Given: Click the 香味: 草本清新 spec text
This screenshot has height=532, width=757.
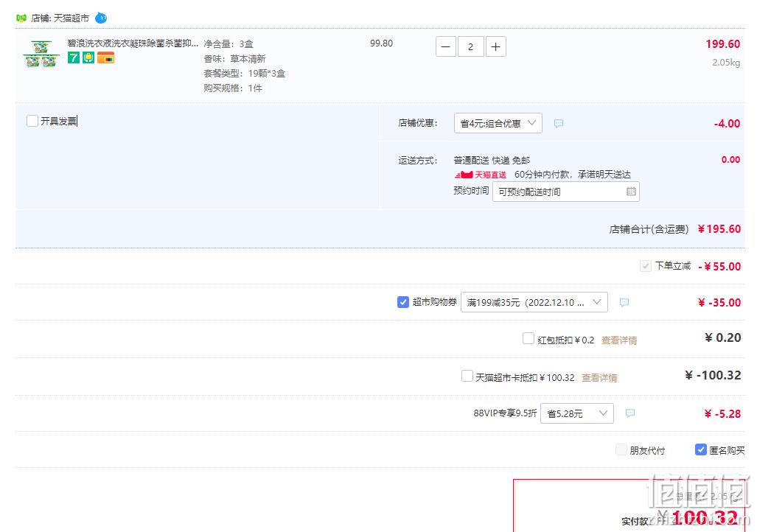Looking at the screenshot, I should (234, 59).
